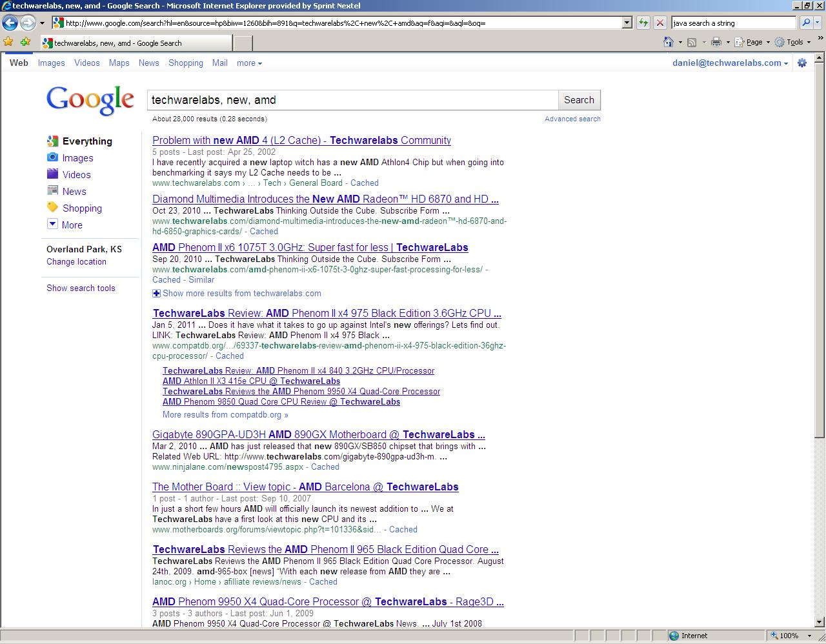Select the Everything sidebar icon

pyautogui.click(x=53, y=141)
